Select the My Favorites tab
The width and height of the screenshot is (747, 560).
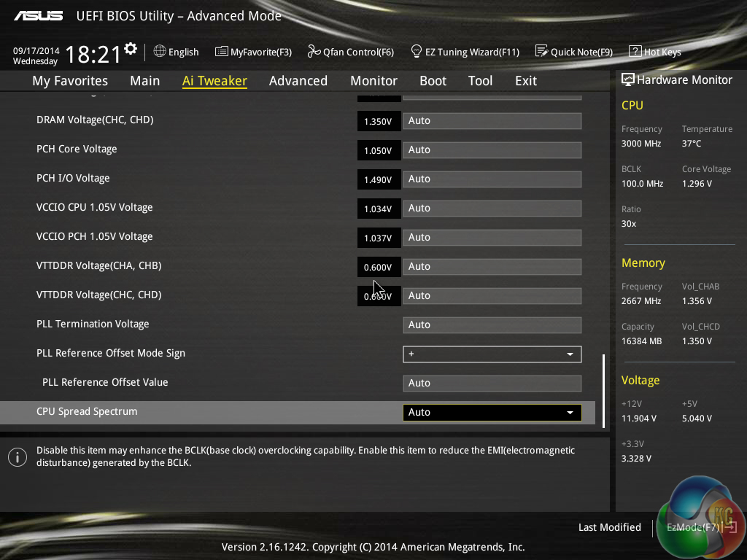coord(70,81)
